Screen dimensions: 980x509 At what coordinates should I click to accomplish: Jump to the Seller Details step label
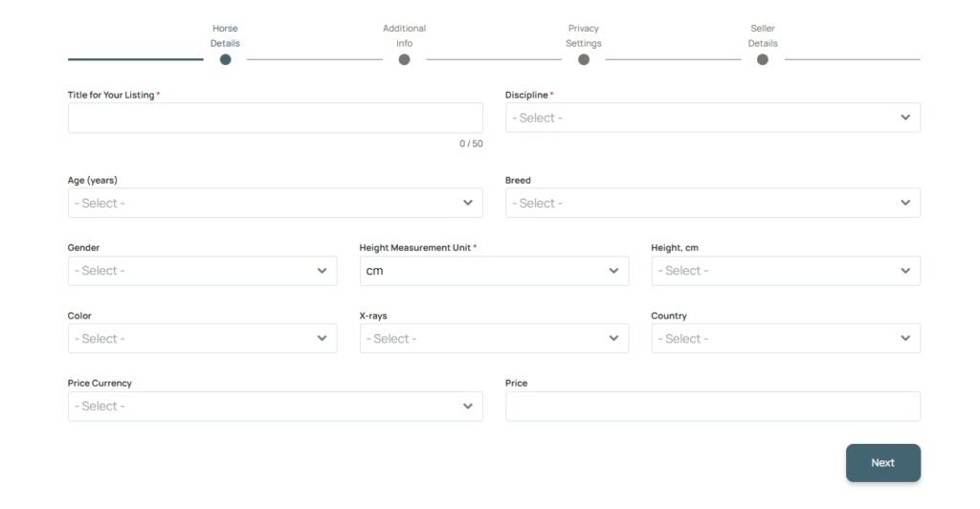coord(763,35)
